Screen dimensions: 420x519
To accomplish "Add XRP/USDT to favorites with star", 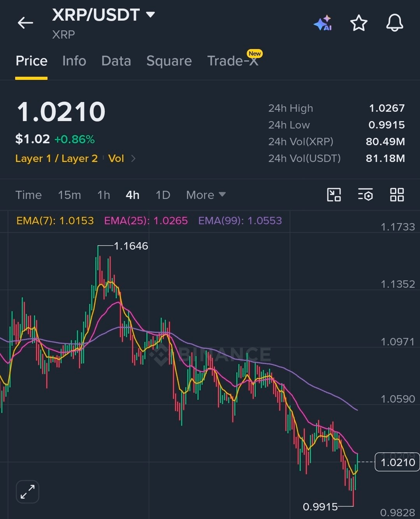I will click(358, 23).
